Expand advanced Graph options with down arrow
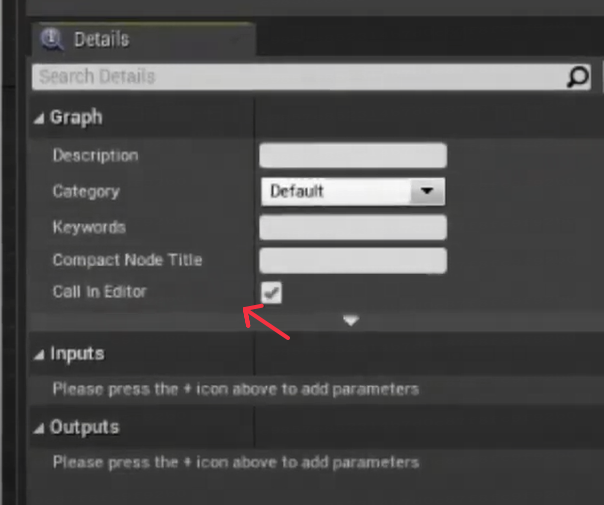The width and height of the screenshot is (604, 505). [x=351, y=320]
